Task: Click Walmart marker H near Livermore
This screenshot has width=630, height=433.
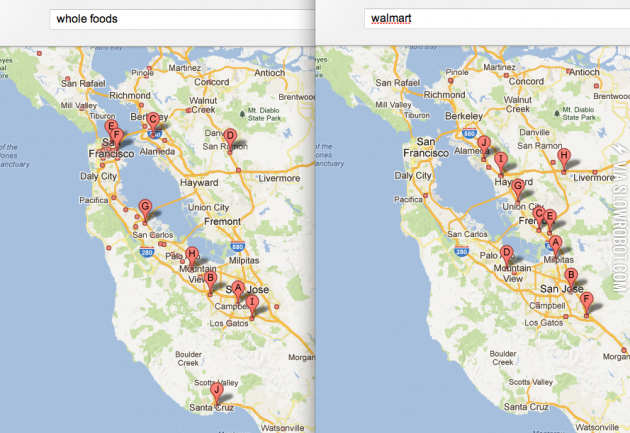Action: 564,156
